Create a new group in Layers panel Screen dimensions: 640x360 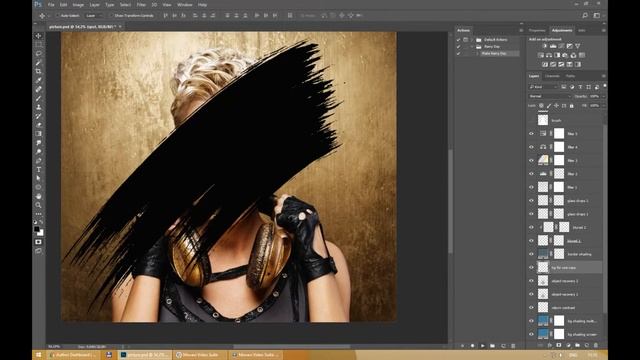[577, 345]
